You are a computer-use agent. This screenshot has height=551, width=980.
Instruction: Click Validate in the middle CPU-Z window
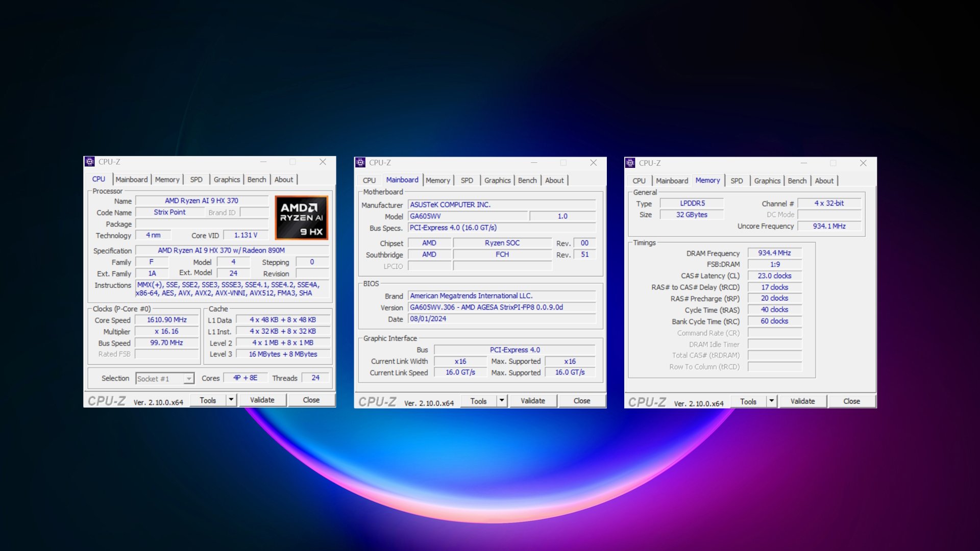coord(533,401)
